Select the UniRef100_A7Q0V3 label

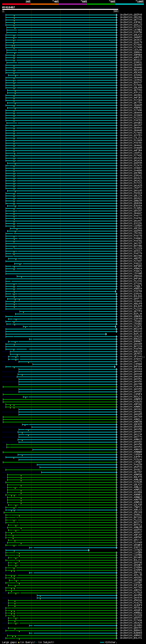[x=131, y=359]
